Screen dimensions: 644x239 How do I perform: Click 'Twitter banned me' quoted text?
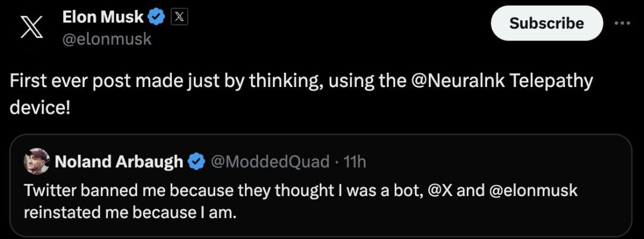(x=78, y=191)
